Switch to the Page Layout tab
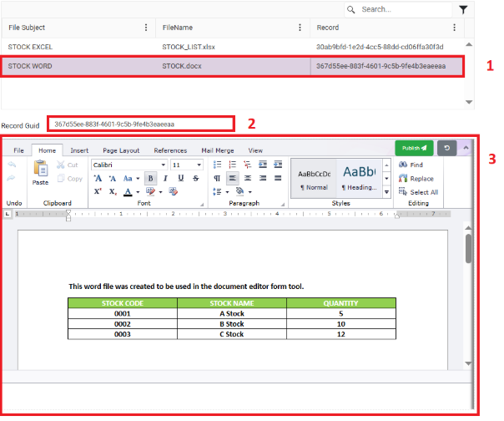Viewport: 504px width, 421px height. point(121,150)
